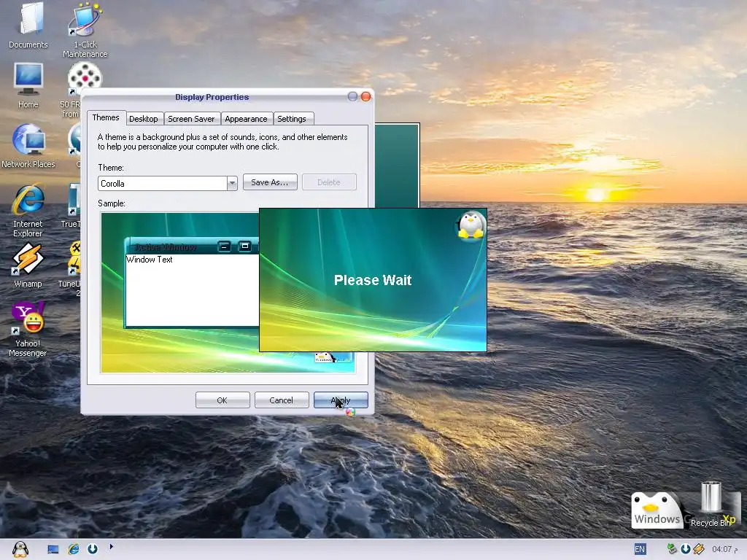
Task: Switch to the Appearance tab
Action: point(246,119)
